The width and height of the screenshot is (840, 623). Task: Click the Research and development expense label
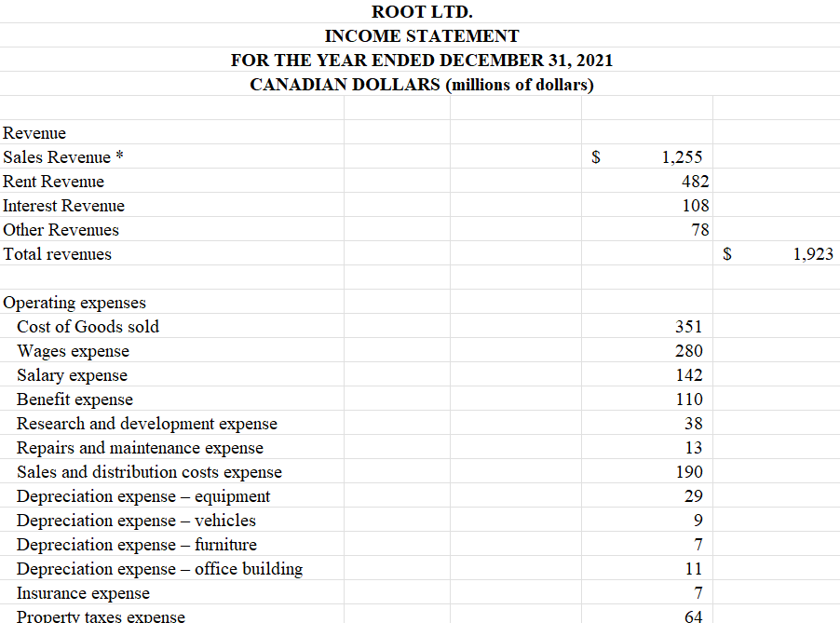pos(138,423)
